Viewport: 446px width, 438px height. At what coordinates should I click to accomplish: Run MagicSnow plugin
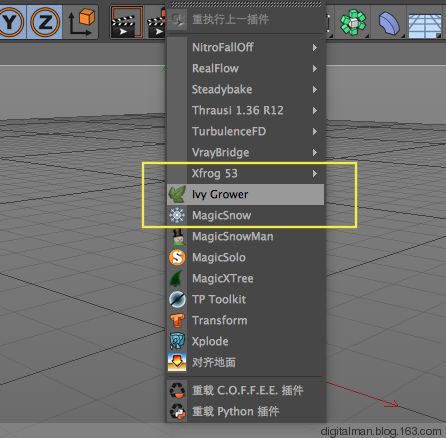[245, 215]
